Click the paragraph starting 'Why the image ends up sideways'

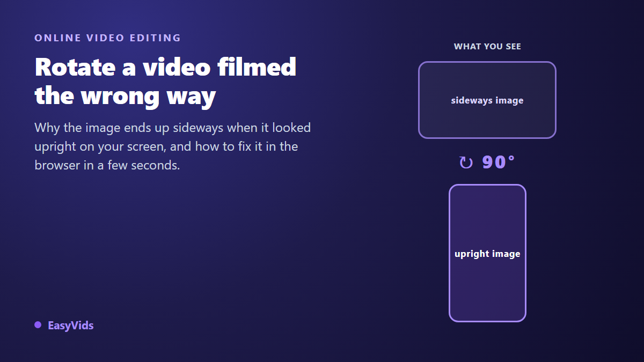click(x=173, y=146)
